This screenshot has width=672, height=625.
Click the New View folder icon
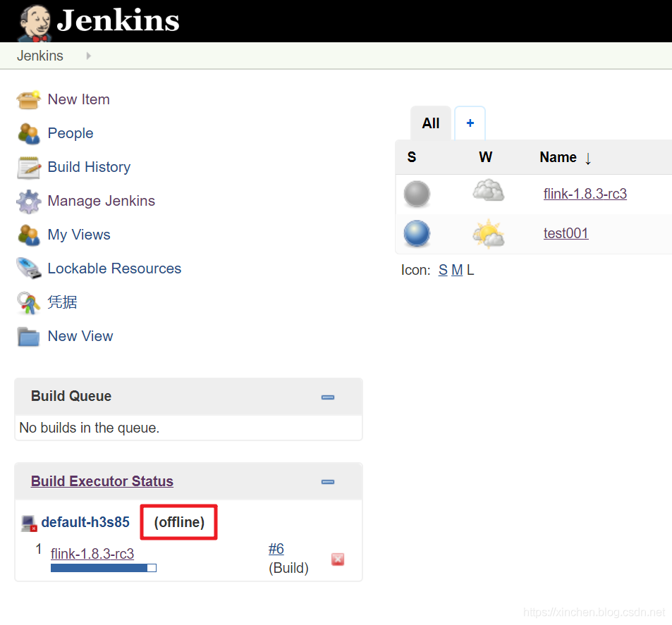tap(28, 336)
